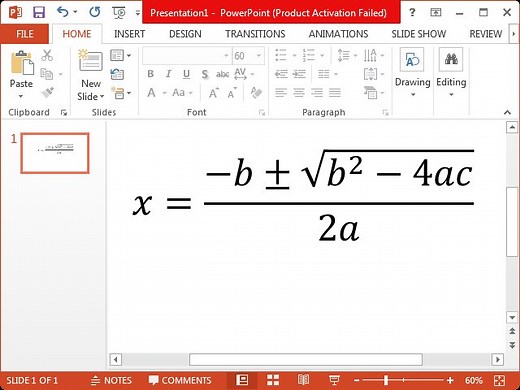520x390 pixels.
Task: Switch to the DESIGN tab
Action: point(185,34)
